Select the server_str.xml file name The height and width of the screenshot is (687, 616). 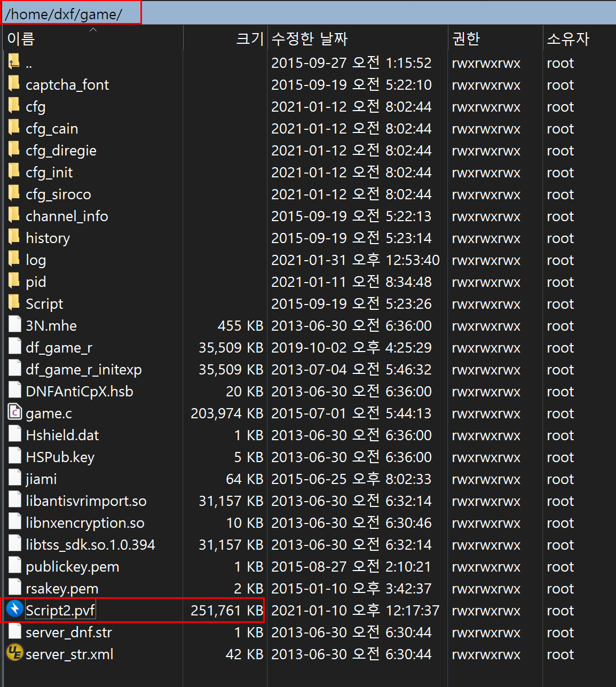coord(69,654)
